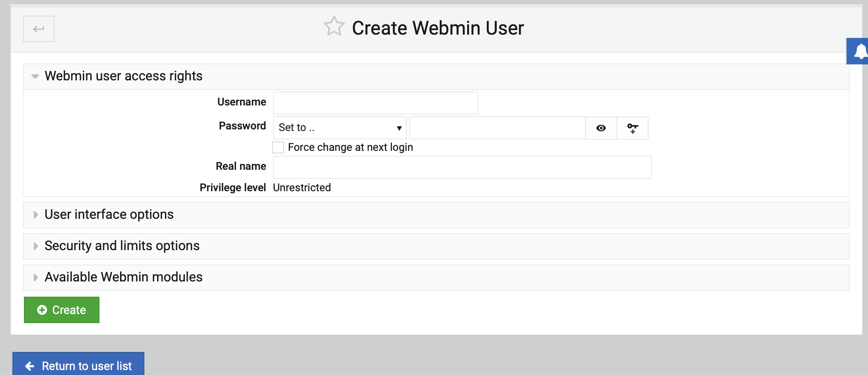
Task: Click the 'Real name' field label
Action: point(241,166)
